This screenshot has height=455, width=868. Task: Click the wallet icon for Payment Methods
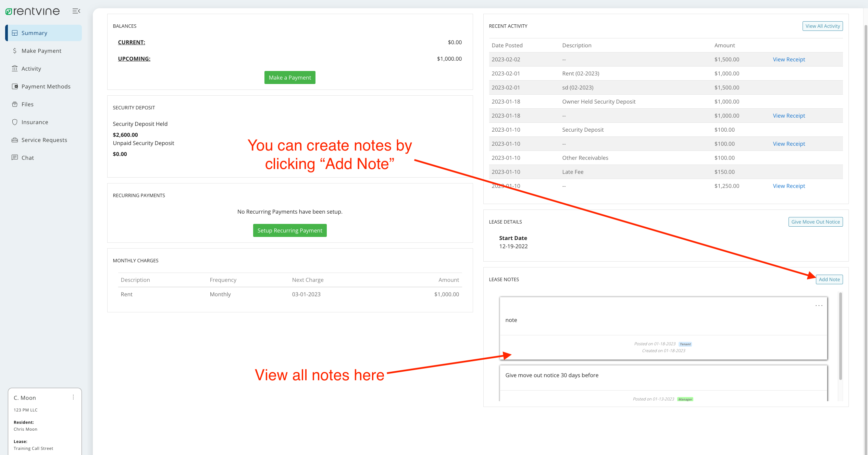(x=15, y=86)
